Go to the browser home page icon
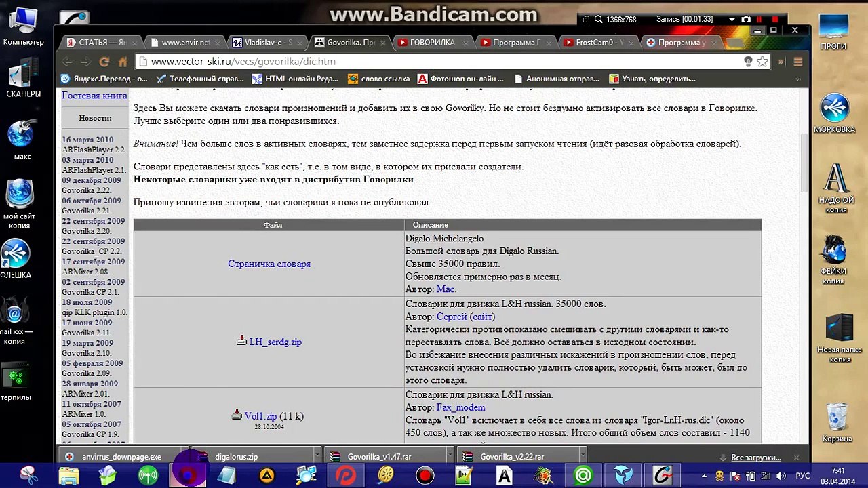The width and height of the screenshot is (868, 488). click(x=123, y=62)
